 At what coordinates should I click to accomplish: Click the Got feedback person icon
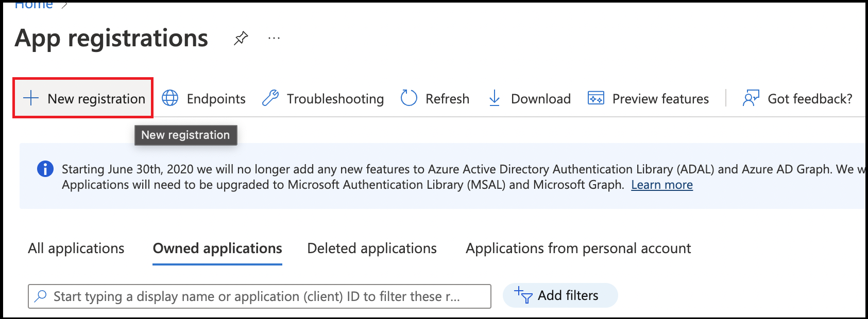point(751,98)
